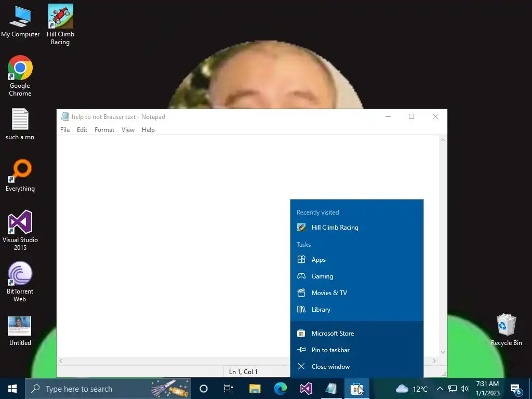Screen dimensions: 532x399
Task: Open network status tray icon
Action: click(453, 389)
